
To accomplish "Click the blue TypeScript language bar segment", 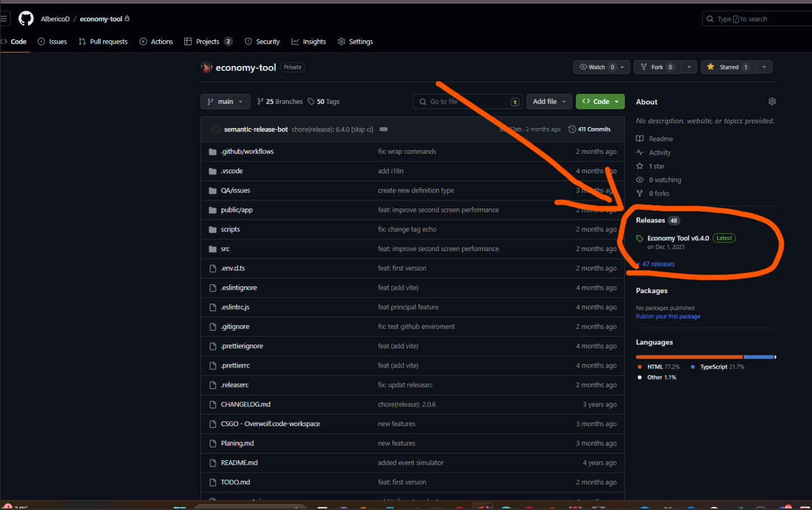I will pos(758,357).
